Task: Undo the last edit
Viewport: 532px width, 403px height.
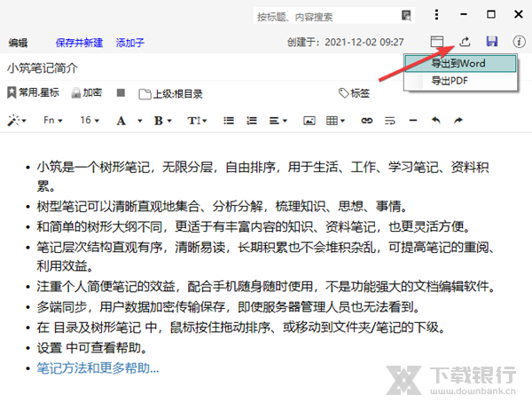Action: point(436,120)
